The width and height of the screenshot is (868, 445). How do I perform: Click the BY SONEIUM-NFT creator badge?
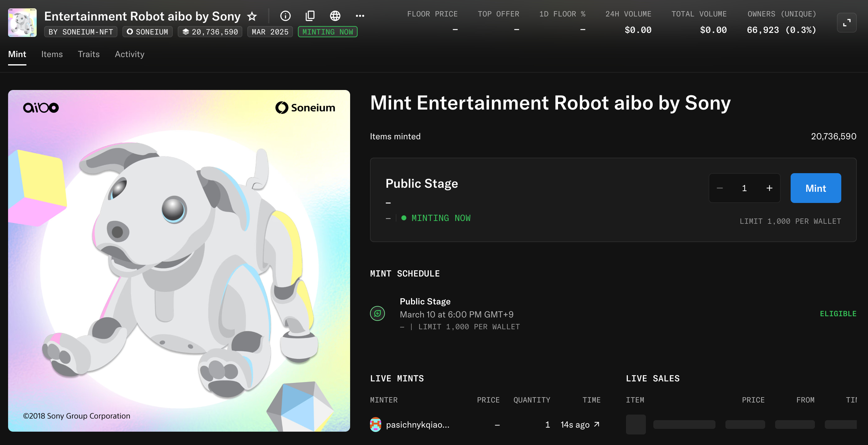(x=80, y=32)
